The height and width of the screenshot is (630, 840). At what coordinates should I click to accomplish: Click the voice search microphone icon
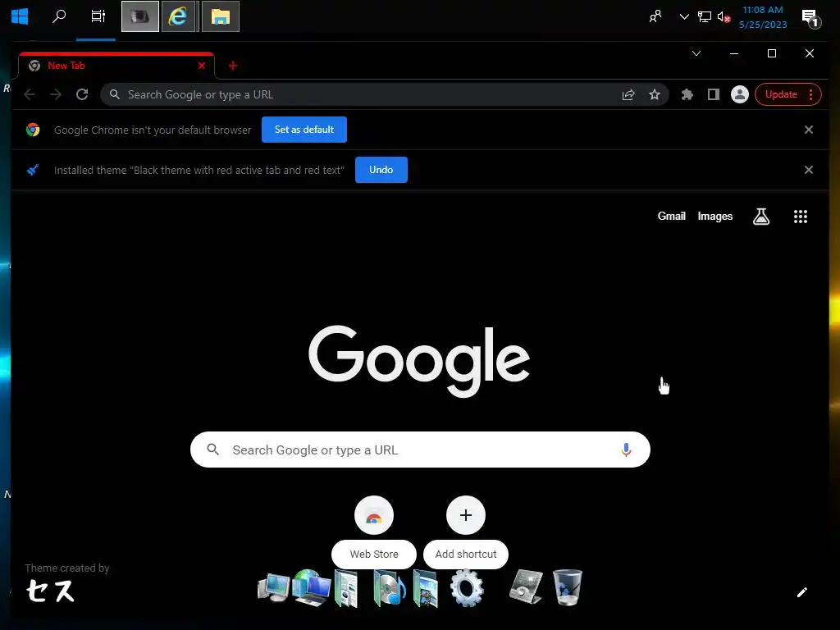tap(626, 450)
